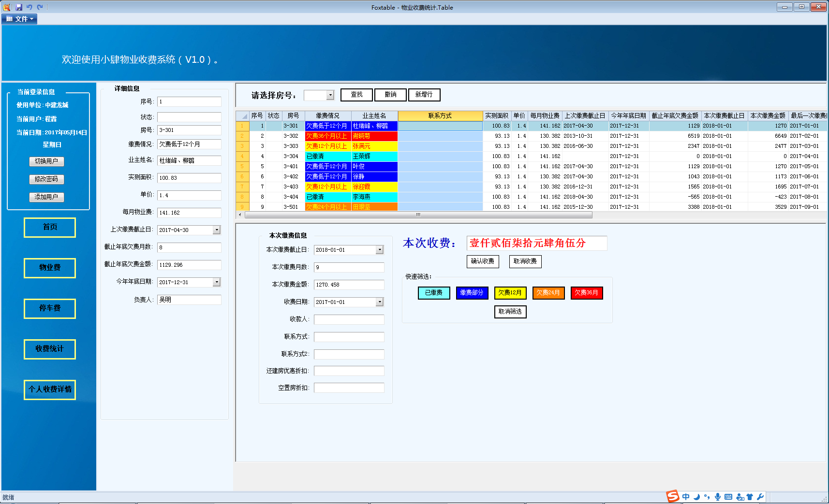Image resolution: width=829 pixels, height=504 pixels.
Task: Click the 缴费情况 column header
Action: click(328, 116)
